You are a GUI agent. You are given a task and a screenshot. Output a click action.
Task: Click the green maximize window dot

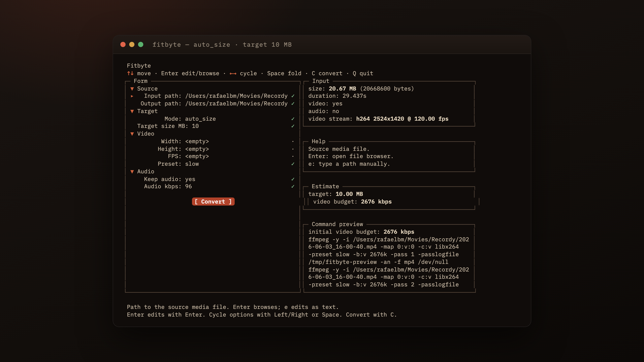[x=141, y=44]
